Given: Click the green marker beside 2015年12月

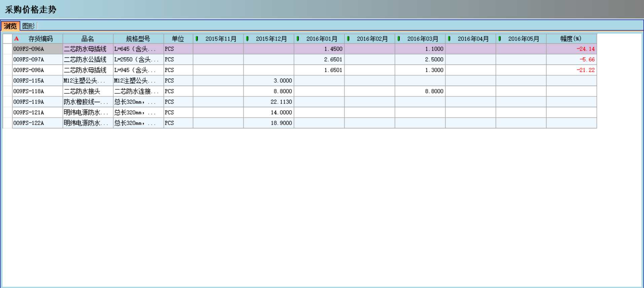Looking at the screenshot, I should pyautogui.click(x=247, y=39).
